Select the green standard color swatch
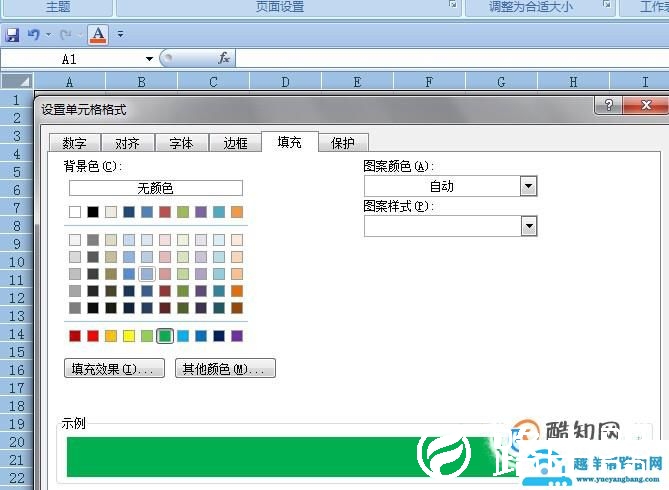This screenshot has width=669, height=490. pos(165,336)
